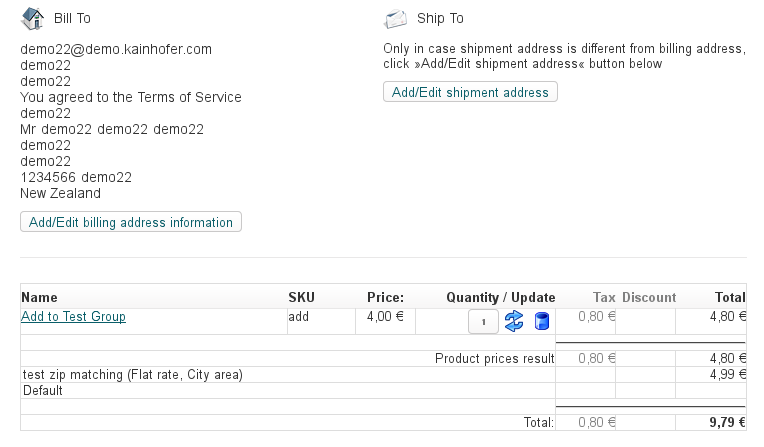Click the Discount column header

pyautogui.click(x=649, y=297)
